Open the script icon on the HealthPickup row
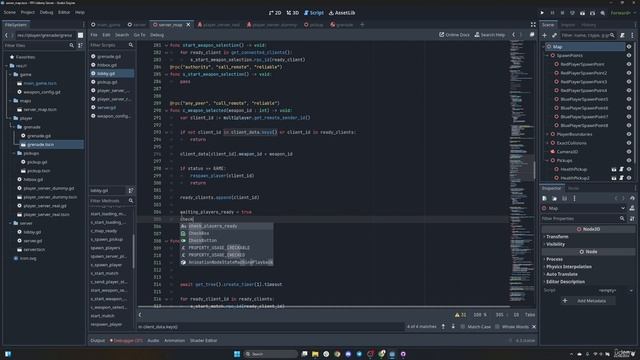 point(622,169)
